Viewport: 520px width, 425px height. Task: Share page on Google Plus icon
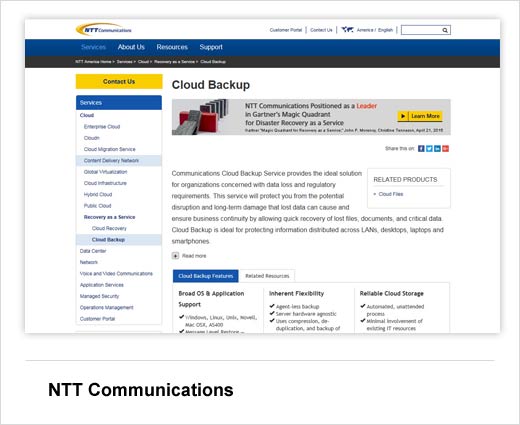point(445,149)
